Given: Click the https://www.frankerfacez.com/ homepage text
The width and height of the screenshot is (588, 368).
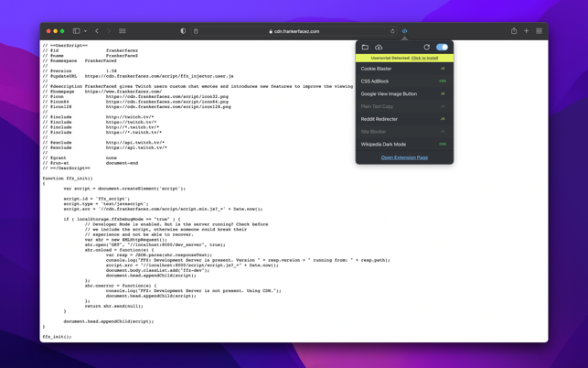Looking at the screenshot, I should click(123, 92).
